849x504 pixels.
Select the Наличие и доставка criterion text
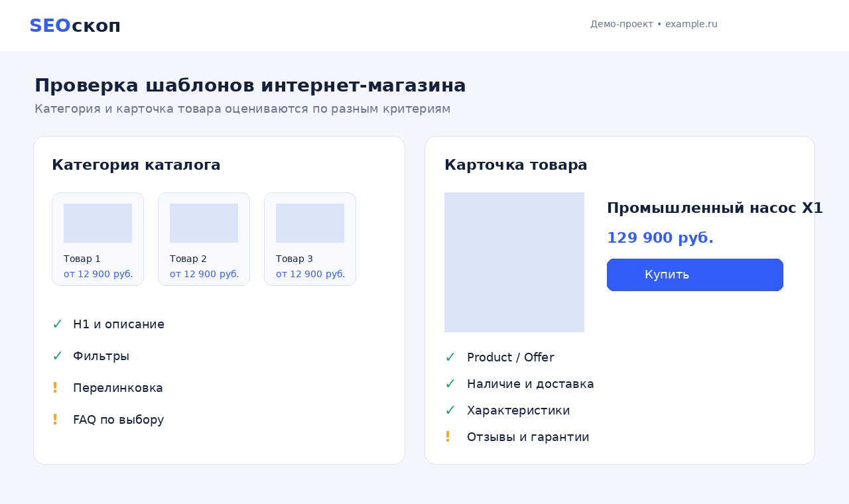pos(531,384)
